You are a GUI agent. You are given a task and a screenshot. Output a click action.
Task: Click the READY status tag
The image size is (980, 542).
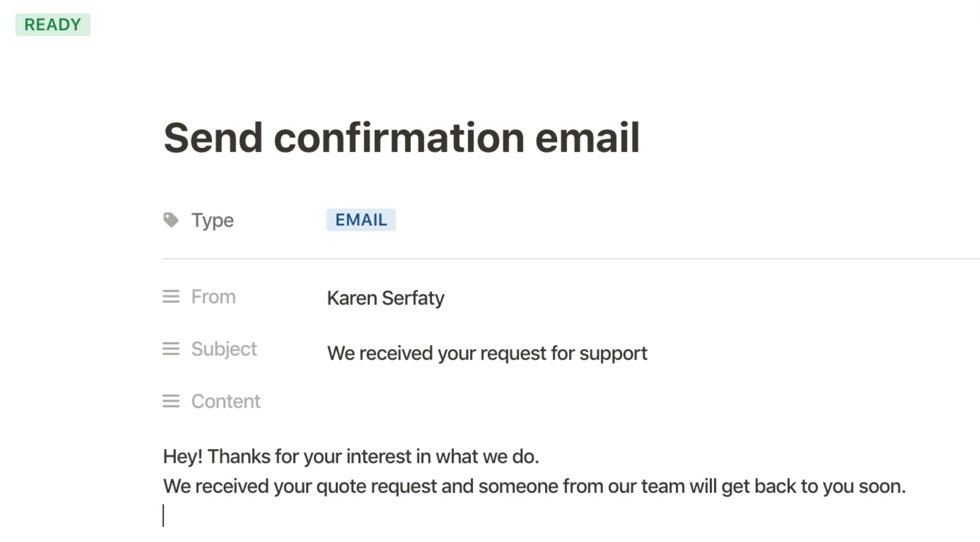pos(52,25)
